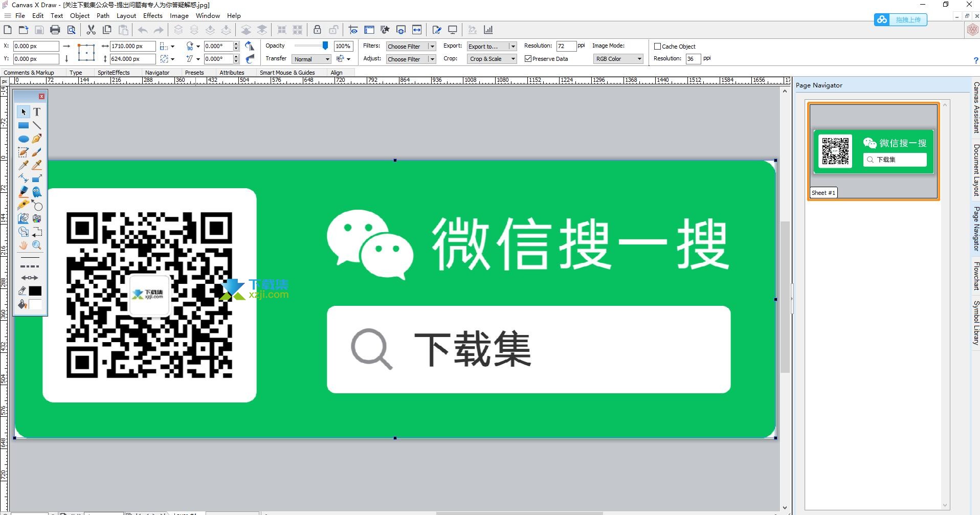The image size is (980, 515).
Task: Click the reference point anchor grid
Action: coord(86,52)
